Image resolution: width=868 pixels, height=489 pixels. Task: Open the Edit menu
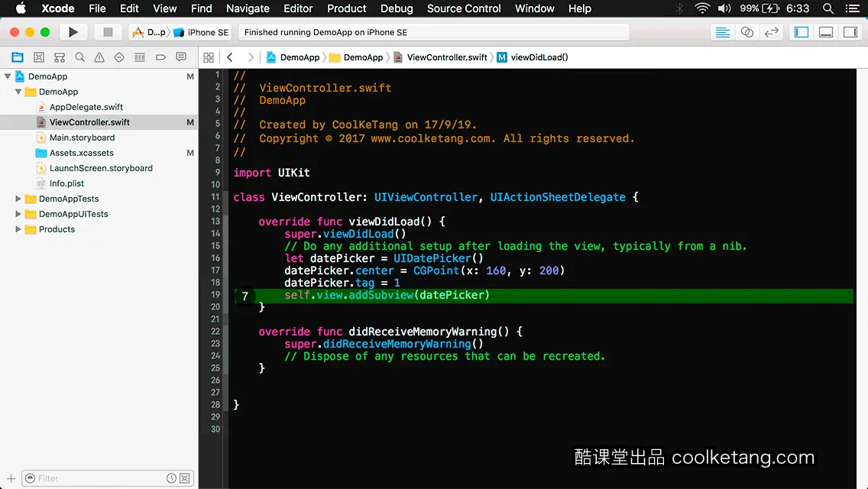click(x=129, y=8)
